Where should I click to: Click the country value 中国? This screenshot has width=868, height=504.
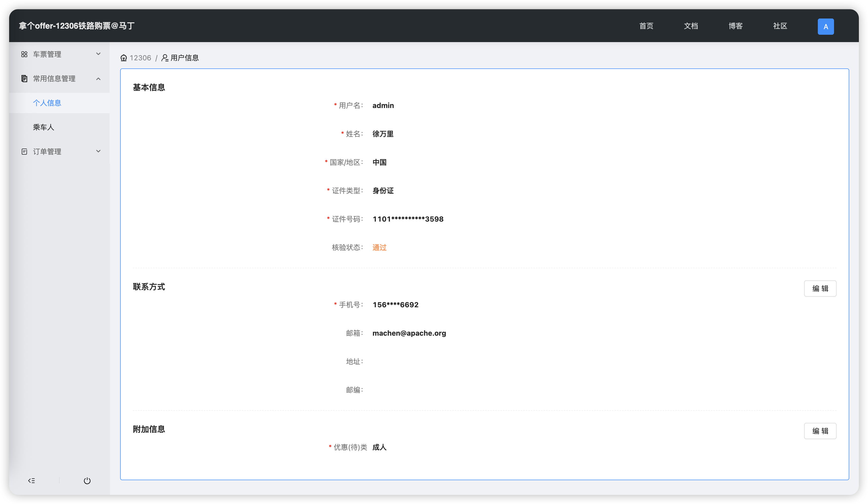pos(379,162)
